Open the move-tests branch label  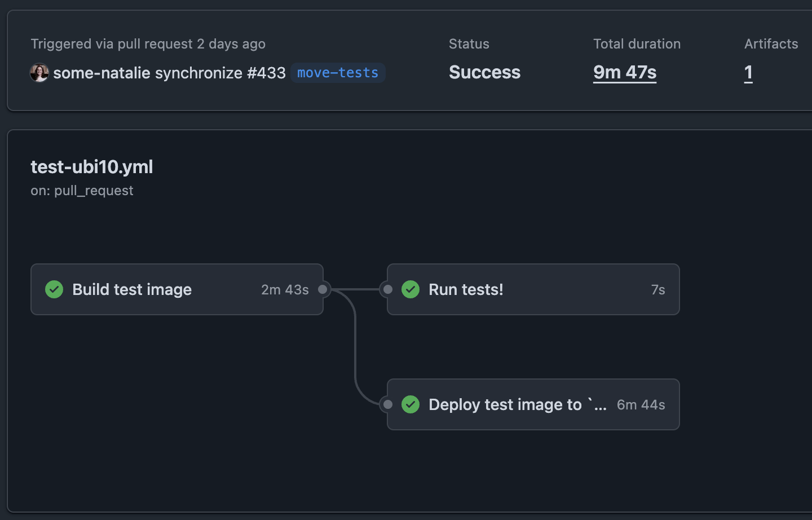pos(337,73)
